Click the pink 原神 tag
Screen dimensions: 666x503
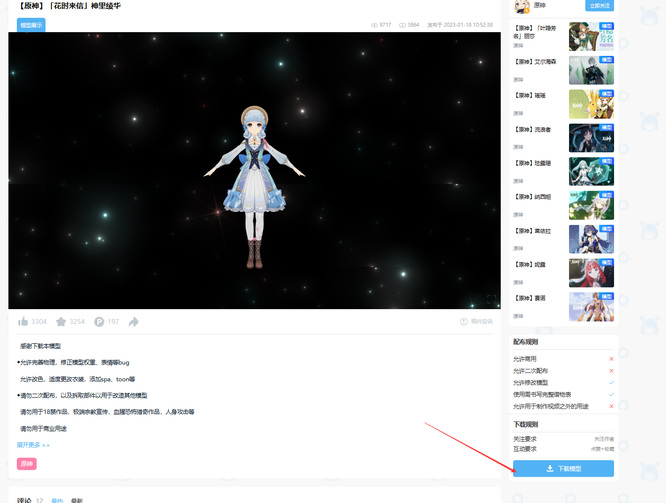point(27,464)
